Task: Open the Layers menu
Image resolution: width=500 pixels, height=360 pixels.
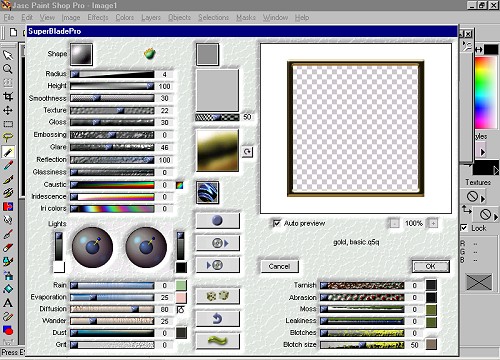Action: point(151,17)
